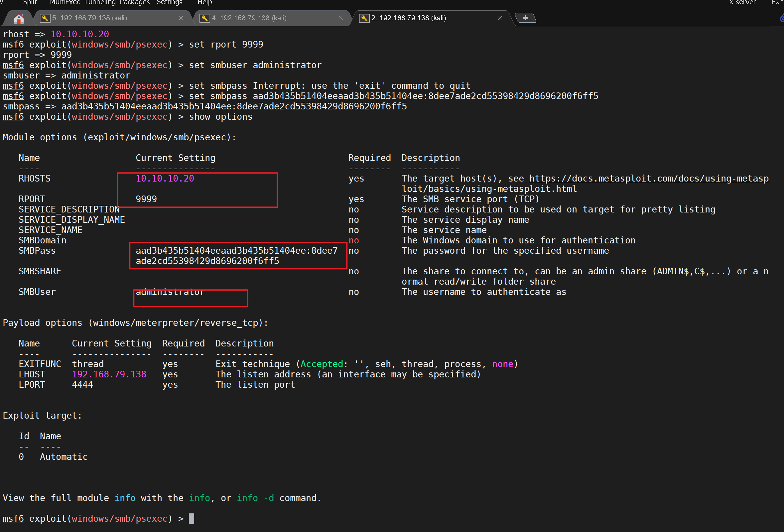Open the MultiExec menu
This screenshot has height=532, width=784.
pos(65,2)
